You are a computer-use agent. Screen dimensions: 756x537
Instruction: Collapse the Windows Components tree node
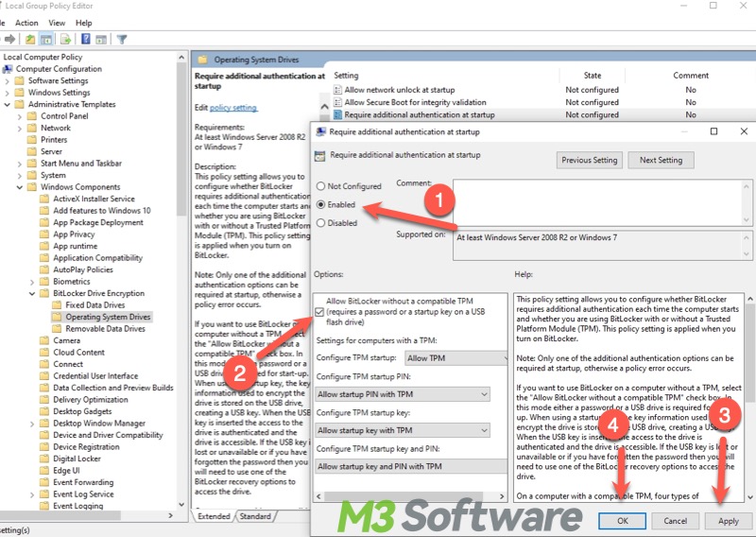click(x=20, y=187)
